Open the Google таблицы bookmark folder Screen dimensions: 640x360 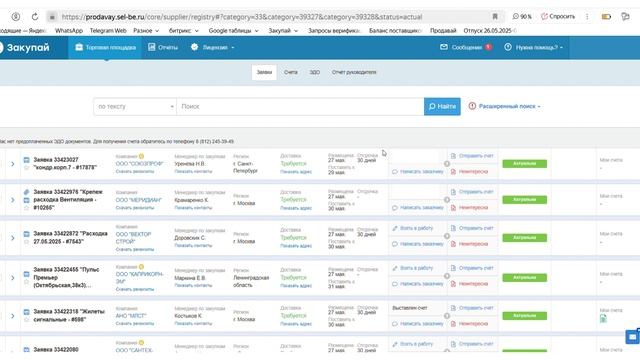click(x=233, y=31)
